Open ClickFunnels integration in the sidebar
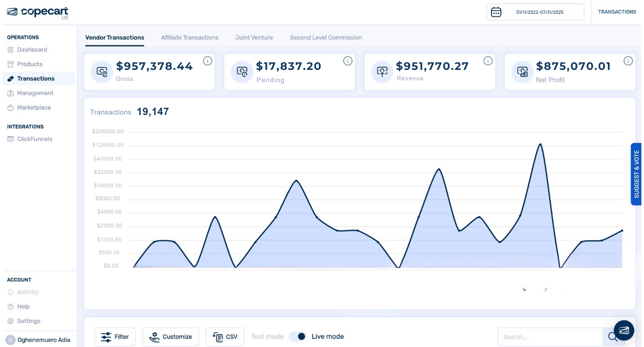 point(35,139)
